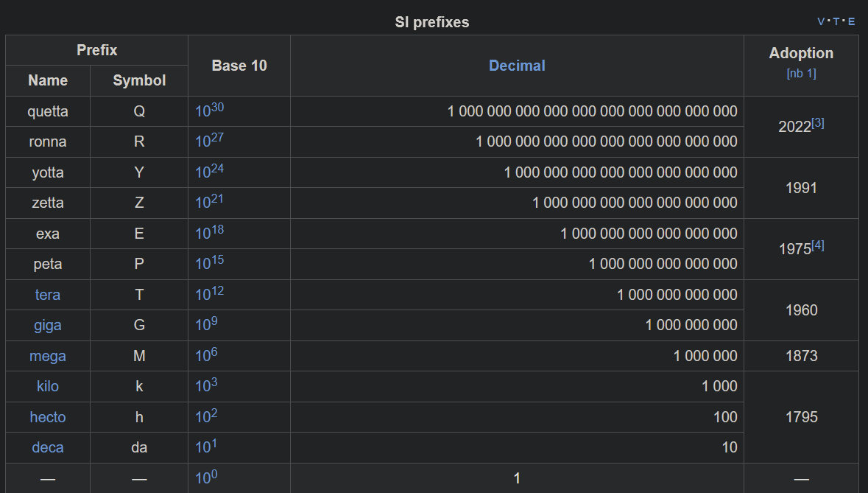Click the symbol 'E' cell
This screenshot has width=868, height=493.
click(139, 234)
